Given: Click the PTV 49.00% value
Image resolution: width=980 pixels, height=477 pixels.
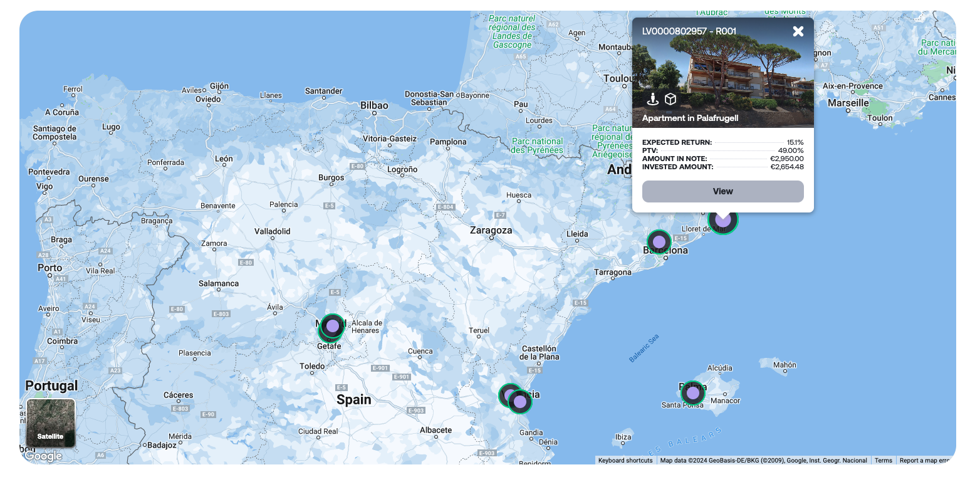Looking at the screenshot, I should [x=791, y=151].
